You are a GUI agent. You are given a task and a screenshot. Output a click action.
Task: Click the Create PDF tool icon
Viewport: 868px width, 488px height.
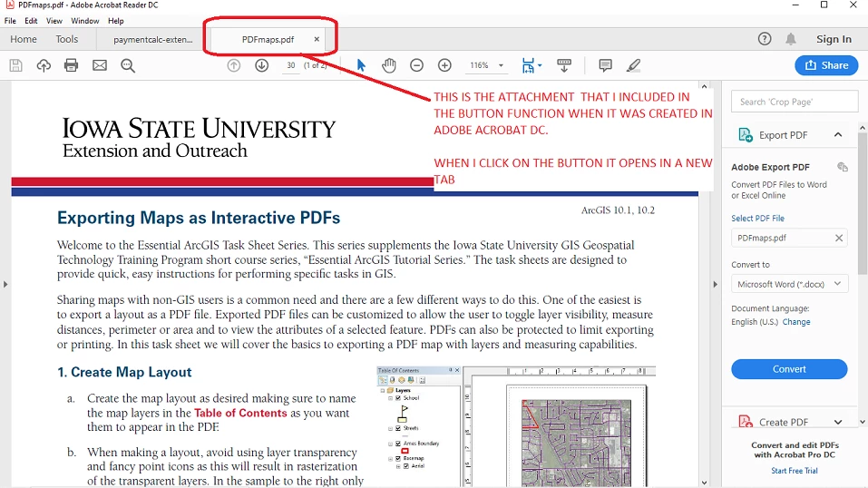(746, 422)
